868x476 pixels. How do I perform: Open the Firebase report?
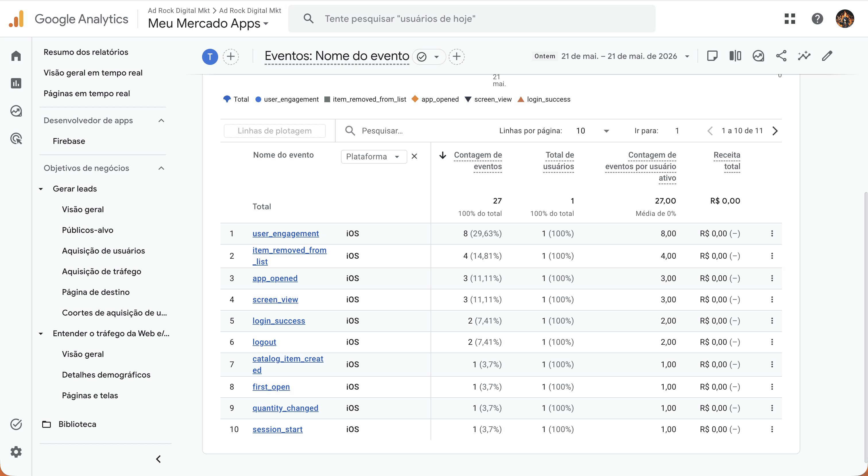(x=69, y=141)
